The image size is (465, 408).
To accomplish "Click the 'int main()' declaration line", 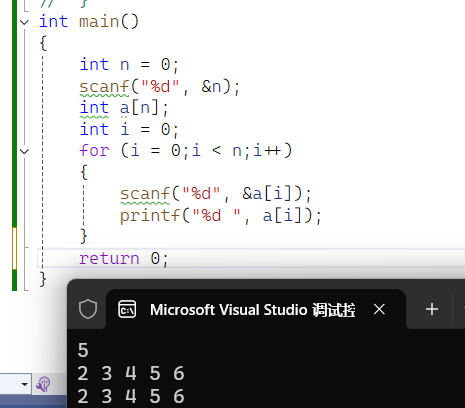I will [x=89, y=22].
